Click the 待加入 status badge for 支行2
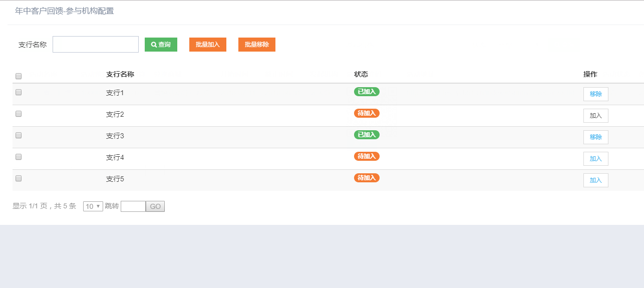 pyautogui.click(x=367, y=113)
